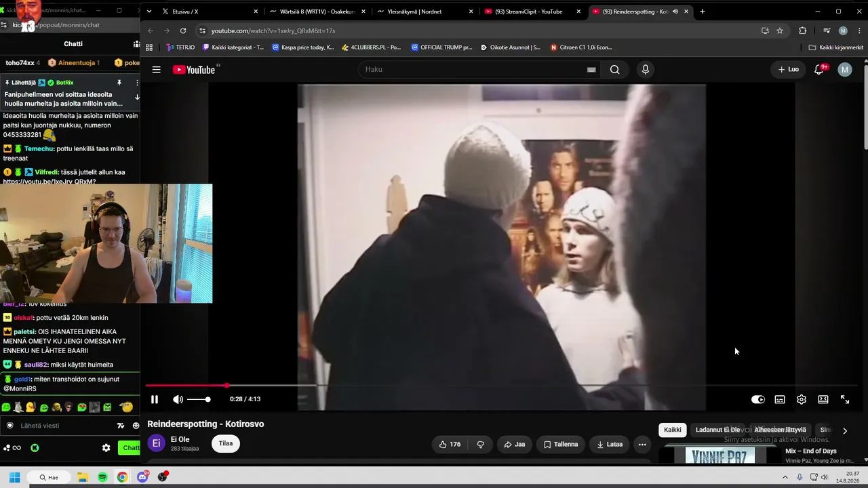Enter fullscreen on the video
868x488 pixels.
[x=845, y=399]
